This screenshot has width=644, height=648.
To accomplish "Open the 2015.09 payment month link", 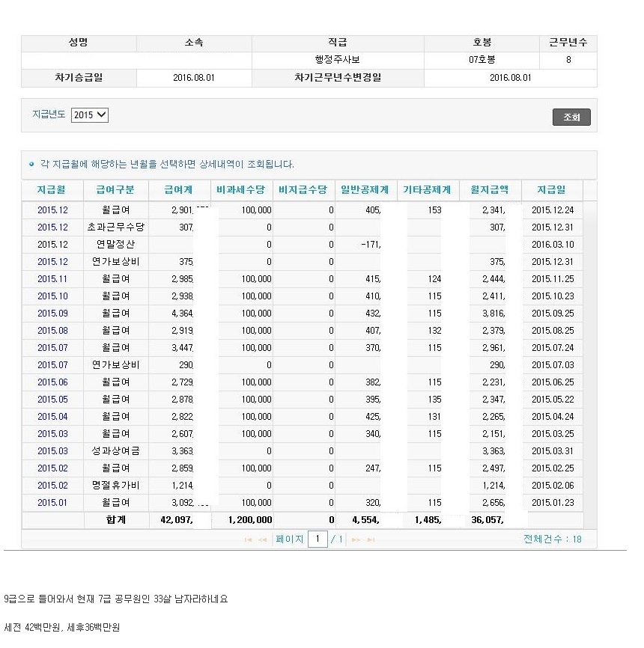I will [52, 314].
